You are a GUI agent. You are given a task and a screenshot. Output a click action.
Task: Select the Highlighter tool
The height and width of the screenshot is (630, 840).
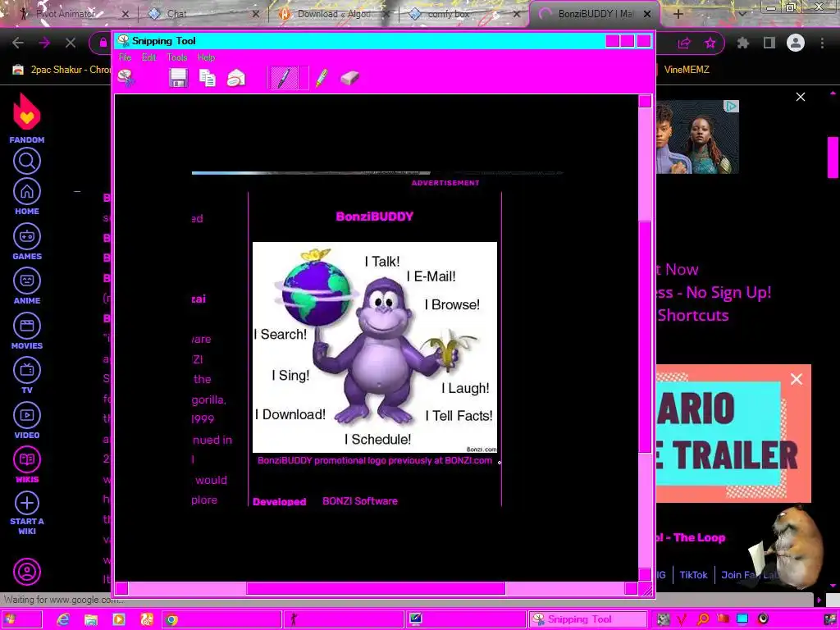(322, 78)
